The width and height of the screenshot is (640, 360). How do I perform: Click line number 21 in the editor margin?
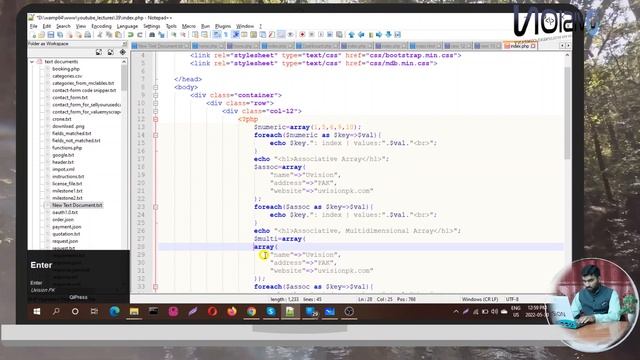(141, 191)
